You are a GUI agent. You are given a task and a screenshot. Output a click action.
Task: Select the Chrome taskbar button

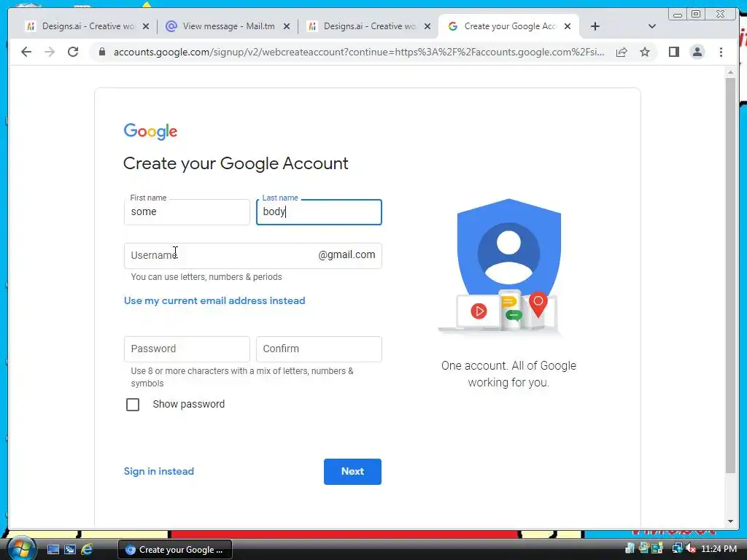pyautogui.click(x=175, y=550)
